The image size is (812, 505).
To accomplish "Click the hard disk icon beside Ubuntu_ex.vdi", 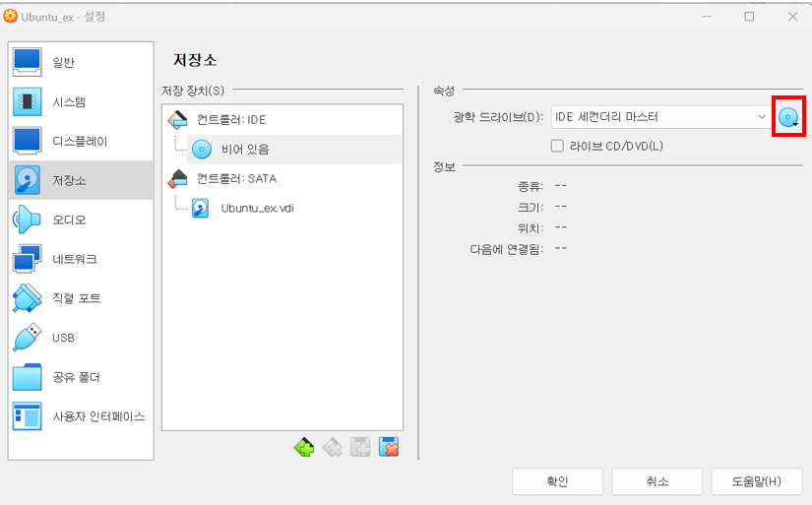I will click(201, 209).
